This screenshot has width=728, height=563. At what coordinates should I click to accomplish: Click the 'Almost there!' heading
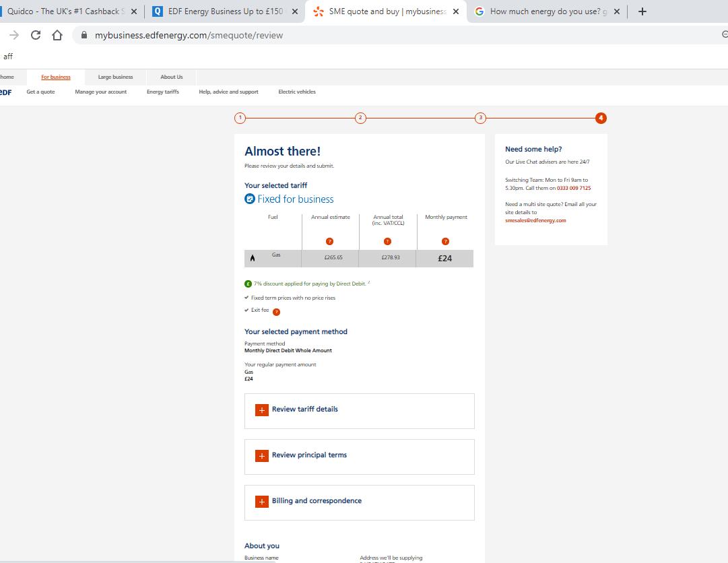pyautogui.click(x=282, y=152)
